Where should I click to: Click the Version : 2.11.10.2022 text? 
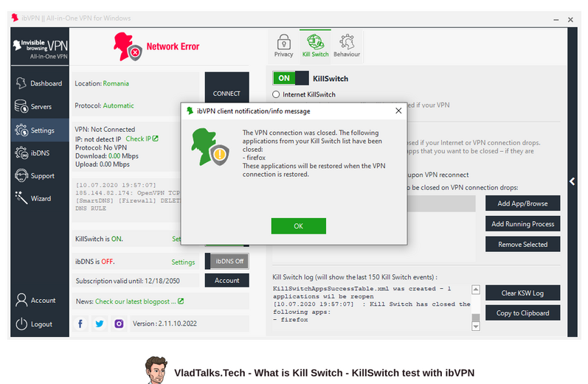click(165, 324)
